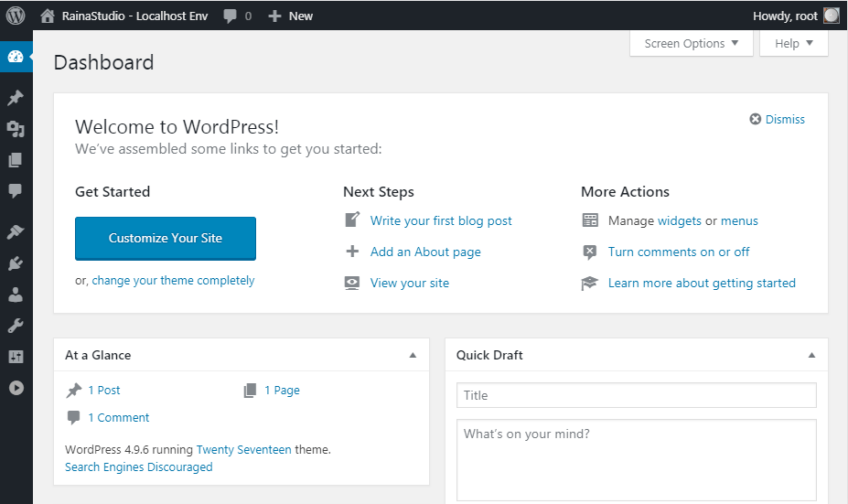This screenshot has height=504, width=848.
Task: Open Write your first blog post link
Action: tap(441, 220)
